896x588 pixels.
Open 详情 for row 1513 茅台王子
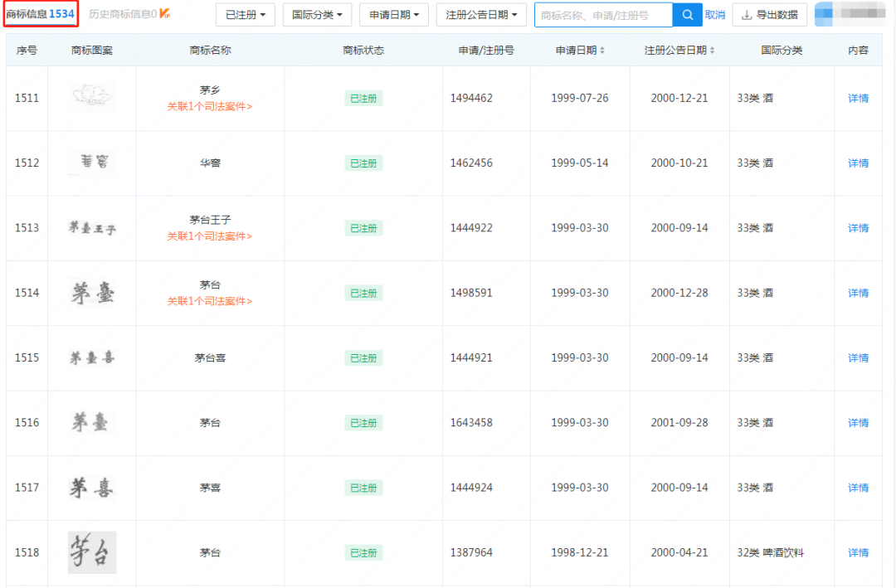click(858, 228)
